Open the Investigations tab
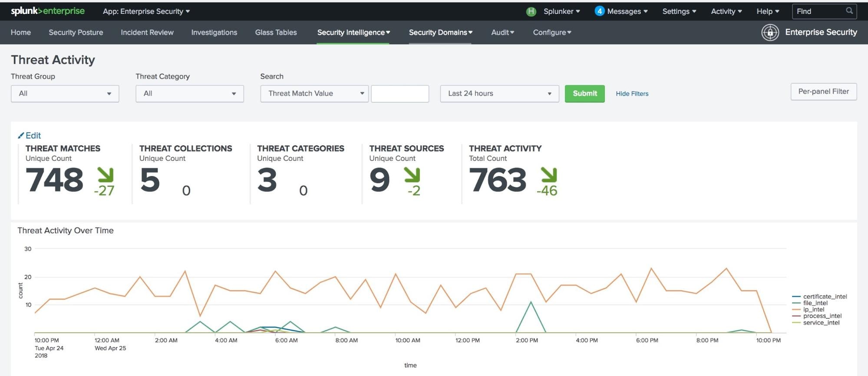868x376 pixels. pyautogui.click(x=214, y=33)
